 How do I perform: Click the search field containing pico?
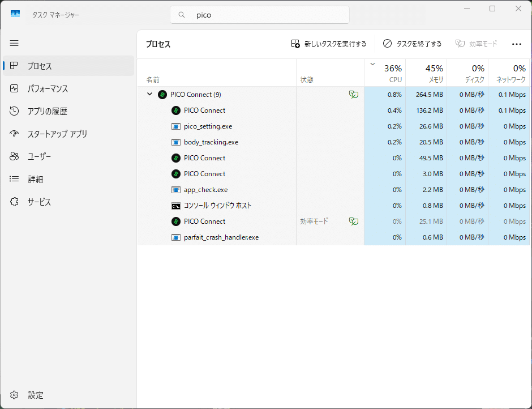[260, 15]
